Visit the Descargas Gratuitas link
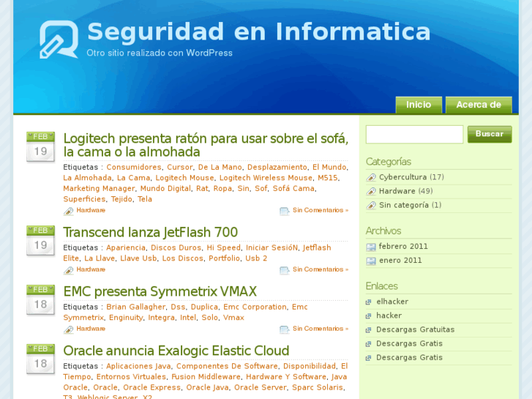 [x=416, y=329]
